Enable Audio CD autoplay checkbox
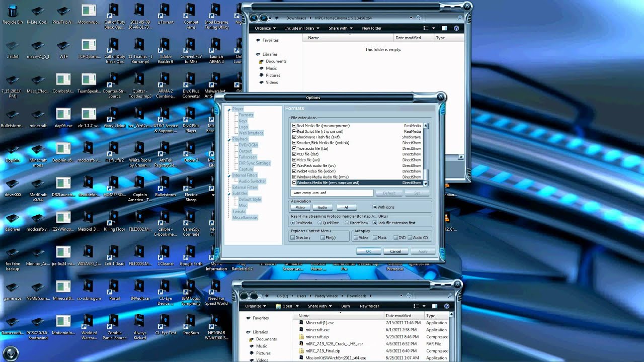This screenshot has width=644, height=362. pyautogui.click(x=410, y=238)
